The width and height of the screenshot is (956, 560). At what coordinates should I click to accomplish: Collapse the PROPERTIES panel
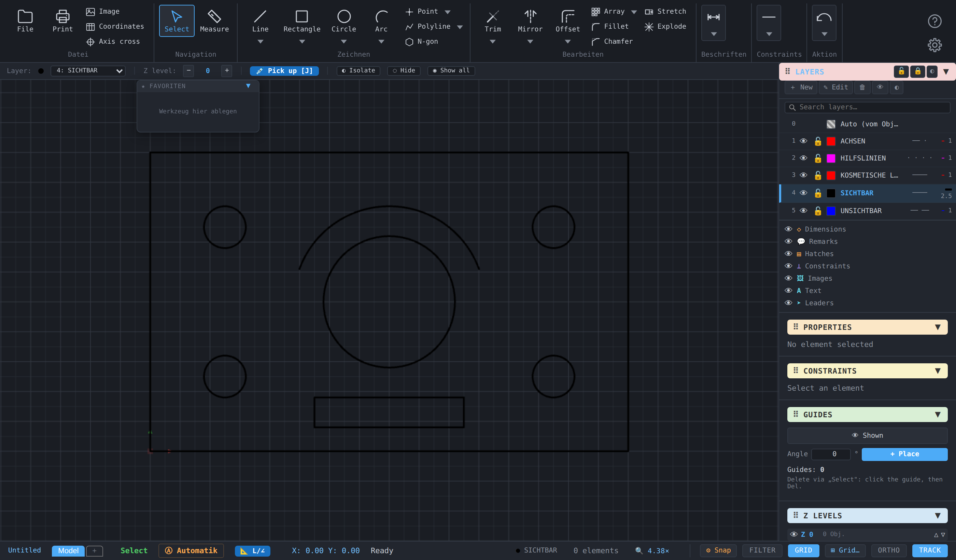pyautogui.click(x=938, y=327)
